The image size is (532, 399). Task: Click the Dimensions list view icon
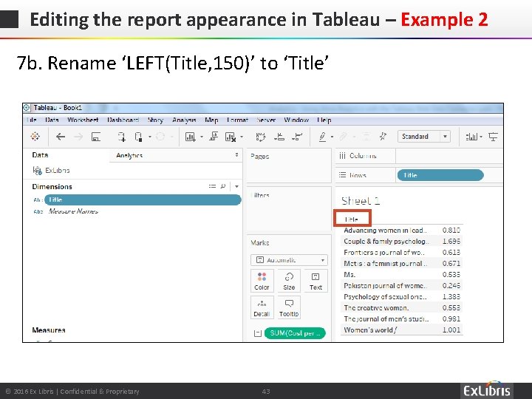212,186
